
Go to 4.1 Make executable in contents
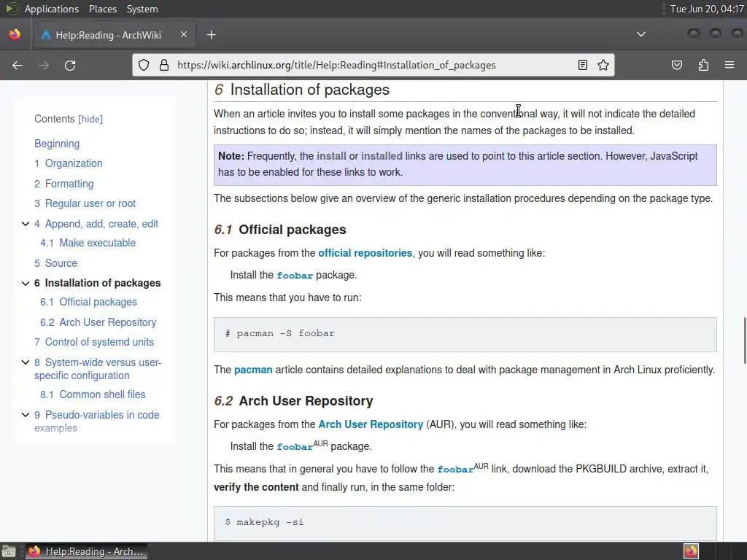(x=88, y=243)
